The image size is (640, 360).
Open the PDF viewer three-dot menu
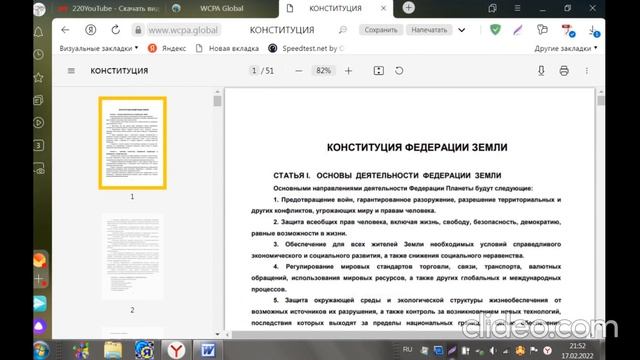pyautogui.click(x=587, y=71)
